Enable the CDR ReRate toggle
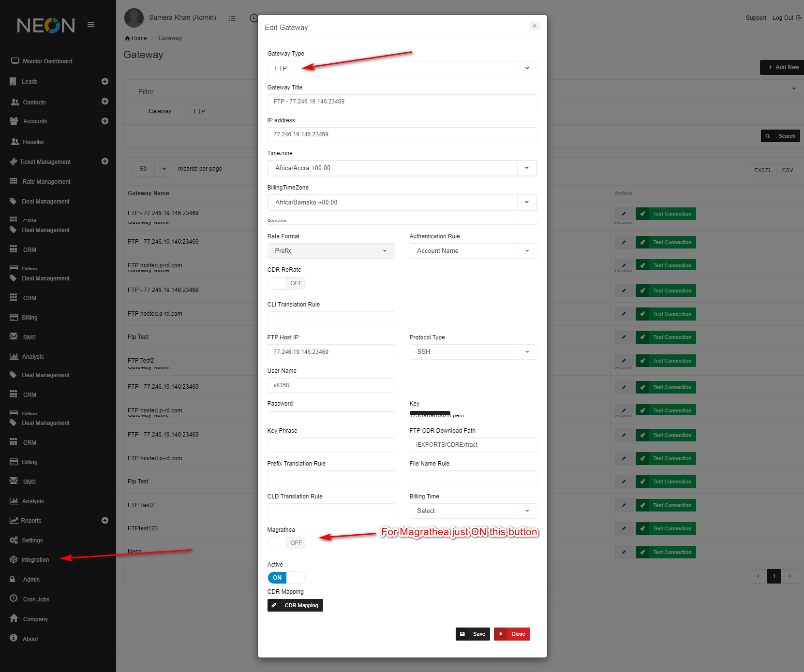The image size is (804, 672). coord(286,283)
